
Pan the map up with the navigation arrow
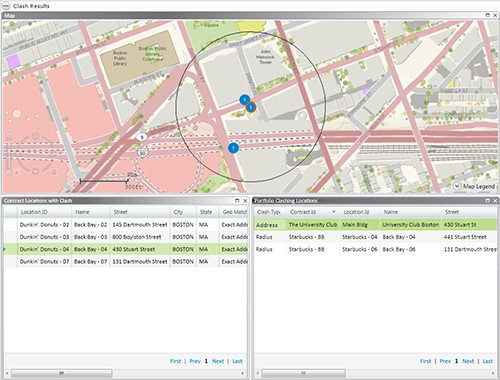tap(35, 136)
